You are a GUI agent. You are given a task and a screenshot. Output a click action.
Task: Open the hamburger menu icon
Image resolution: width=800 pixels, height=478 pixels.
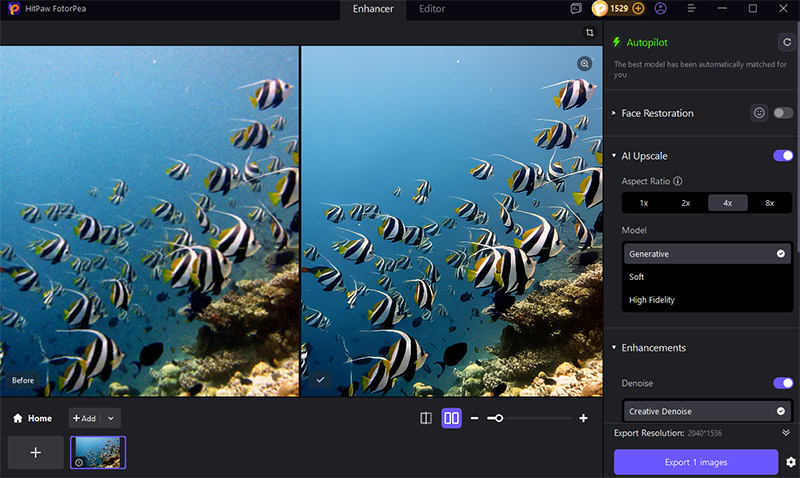pyautogui.click(x=691, y=9)
